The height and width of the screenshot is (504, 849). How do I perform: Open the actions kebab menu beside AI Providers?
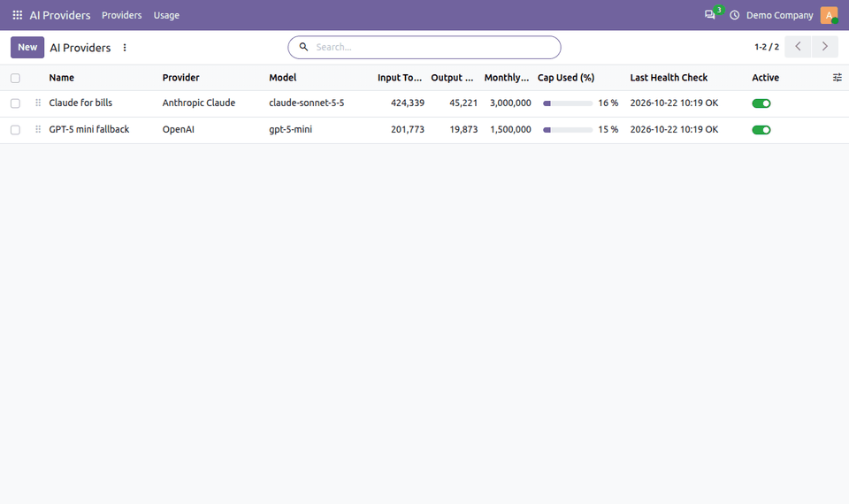(125, 48)
